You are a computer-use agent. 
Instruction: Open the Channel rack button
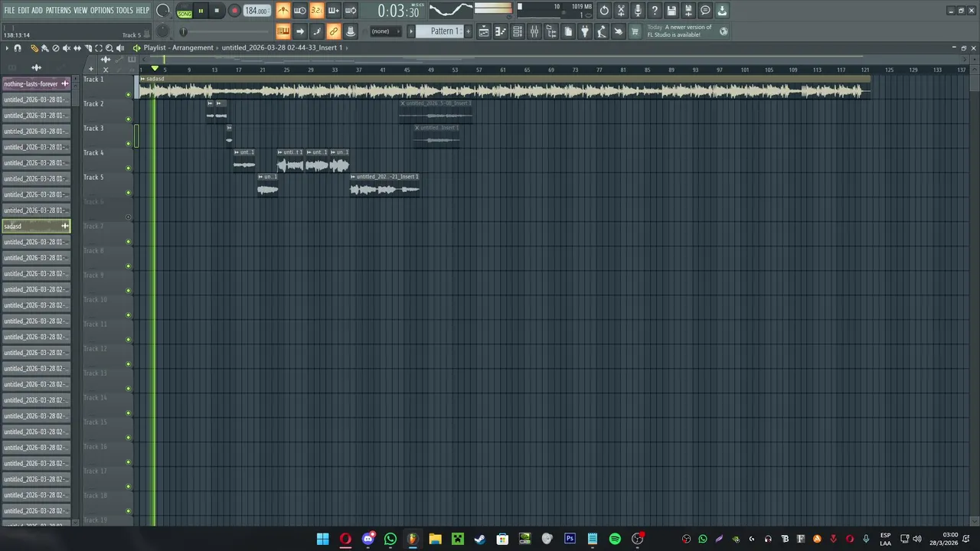(518, 31)
